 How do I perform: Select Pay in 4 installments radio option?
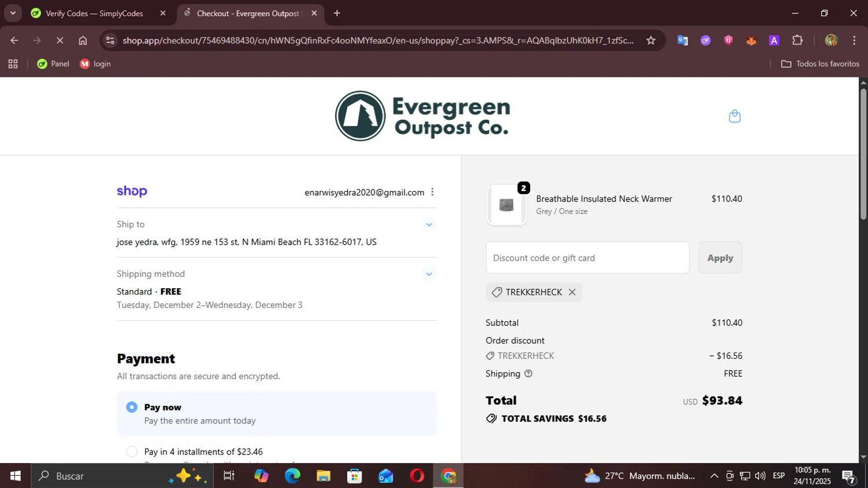[132, 452]
